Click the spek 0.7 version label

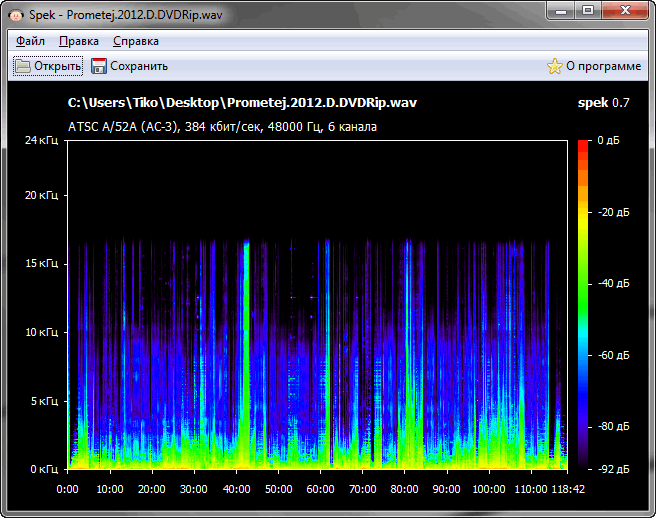pyautogui.click(x=603, y=103)
